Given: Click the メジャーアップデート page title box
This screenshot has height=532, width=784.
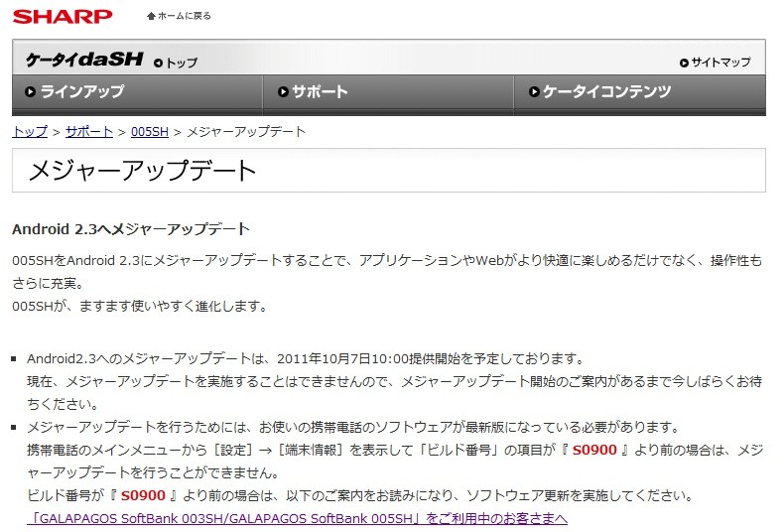Looking at the screenshot, I should click(x=389, y=170).
